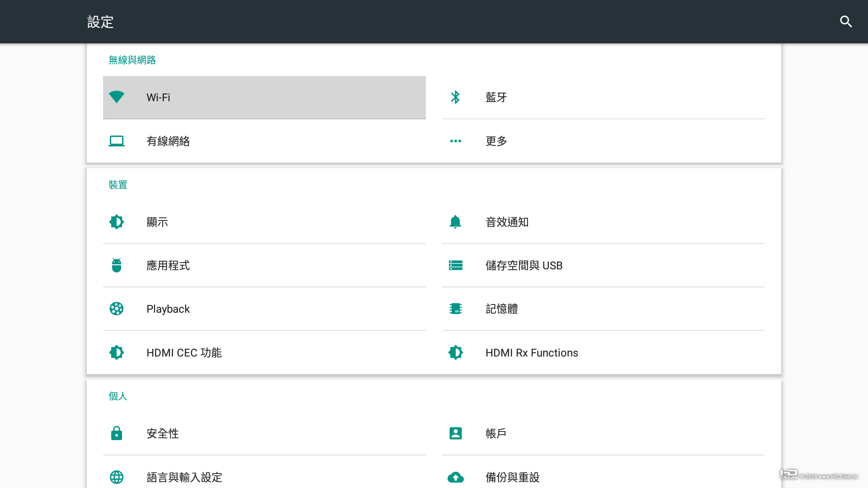Open the search magnifier icon
The image size is (868, 488).
coord(846,22)
